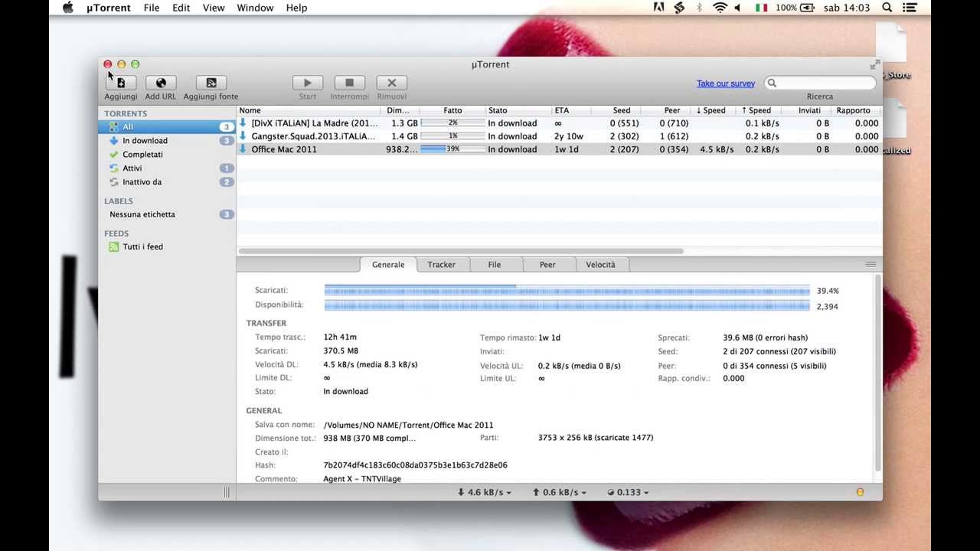Open upload speed limit dropdown 0.6 kB/s
The image size is (980, 551).
[559, 492]
